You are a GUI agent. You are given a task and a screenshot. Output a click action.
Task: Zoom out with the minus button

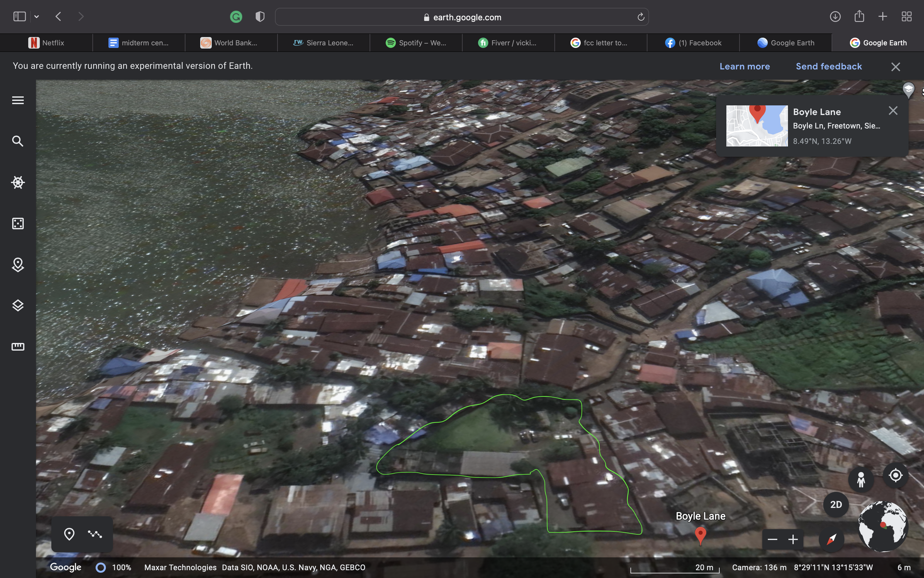point(772,540)
